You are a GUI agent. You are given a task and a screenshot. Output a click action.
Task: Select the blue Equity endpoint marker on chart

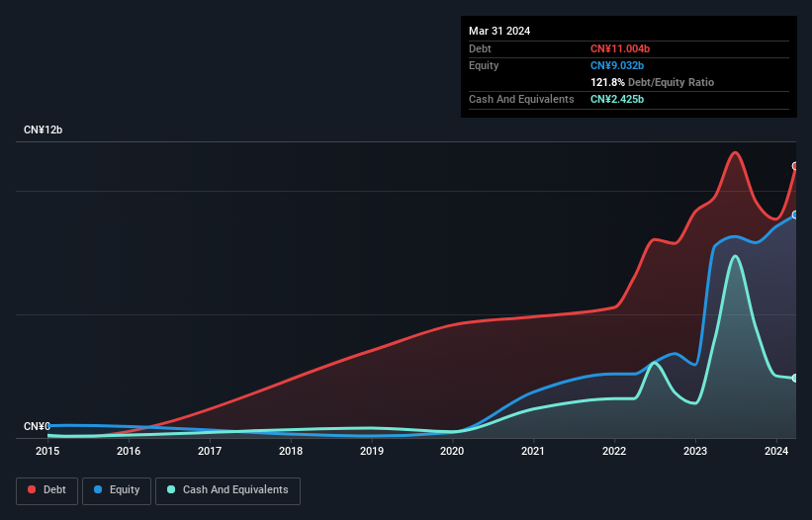pyautogui.click(x=795, y=215)
